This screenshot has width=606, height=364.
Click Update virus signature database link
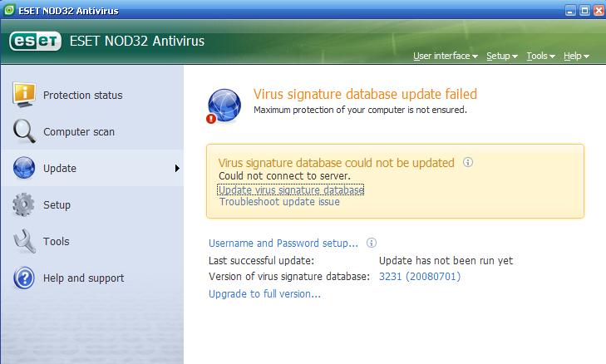coord(291,190)
